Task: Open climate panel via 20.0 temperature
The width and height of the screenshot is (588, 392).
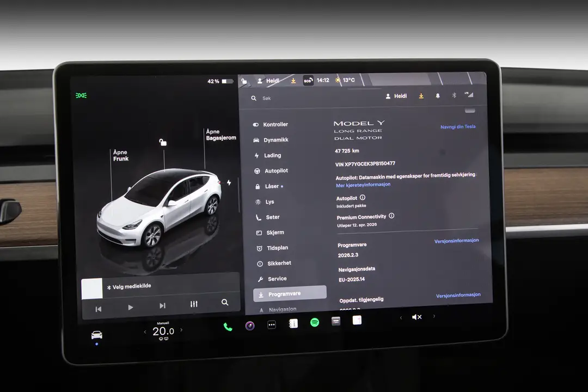Action: pos(163,331)
